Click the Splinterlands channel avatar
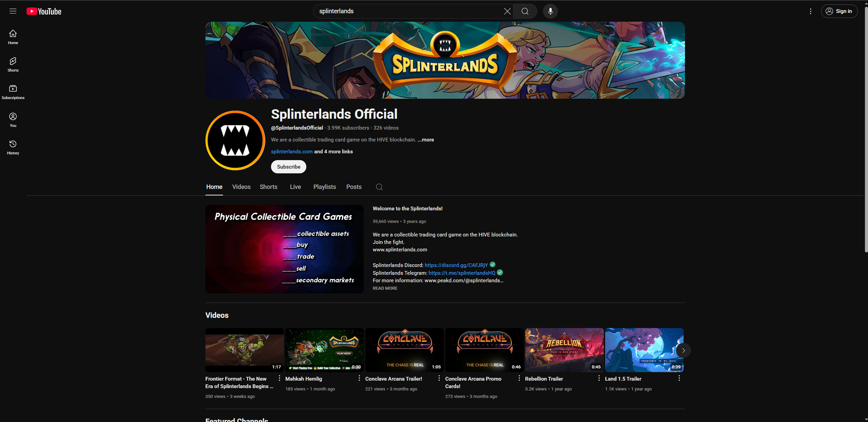The width and height of the screenshot is (868, 422). (235, 140)
